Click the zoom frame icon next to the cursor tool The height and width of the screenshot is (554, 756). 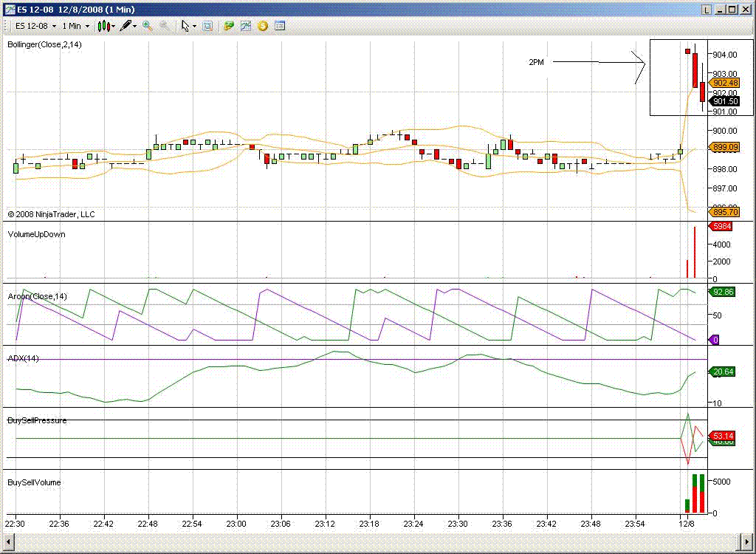coord(207,26)
